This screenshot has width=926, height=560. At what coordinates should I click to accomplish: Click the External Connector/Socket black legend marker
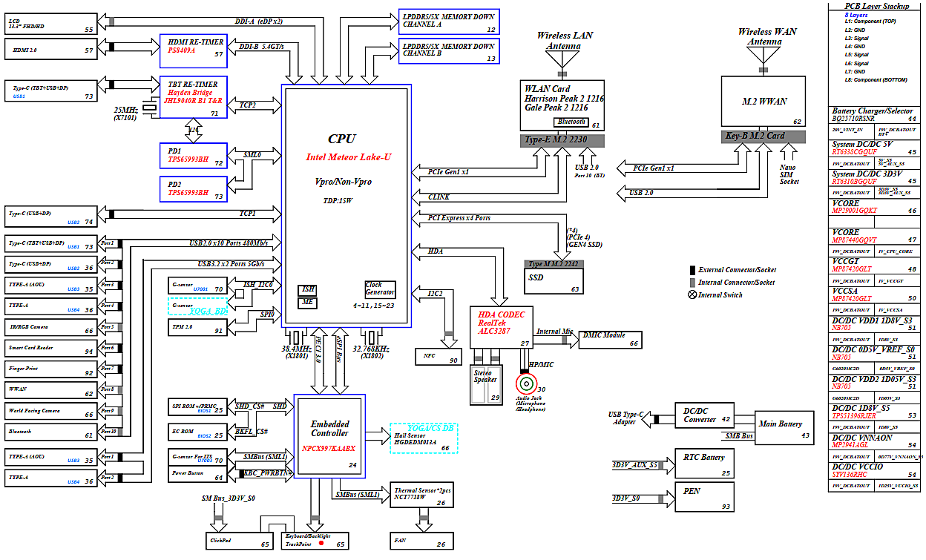(692, 270)
